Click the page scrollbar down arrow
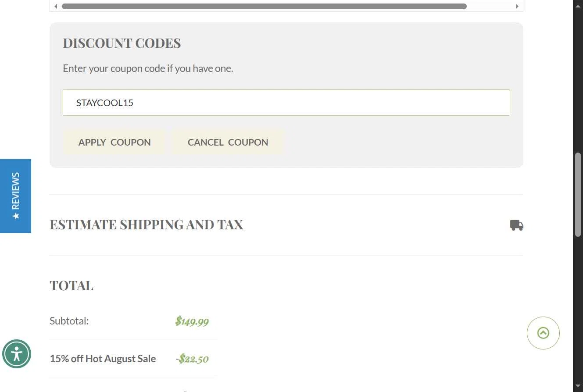 click(x=578, y=386)
